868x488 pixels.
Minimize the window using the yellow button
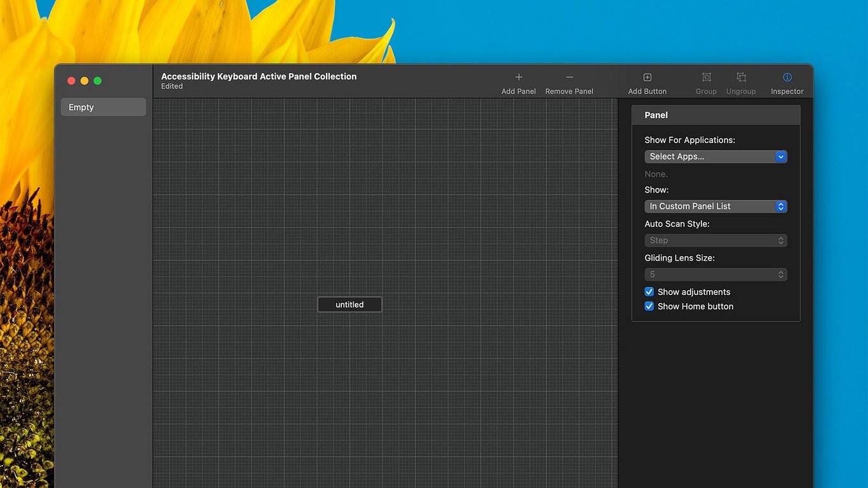[x=85, y=81]
